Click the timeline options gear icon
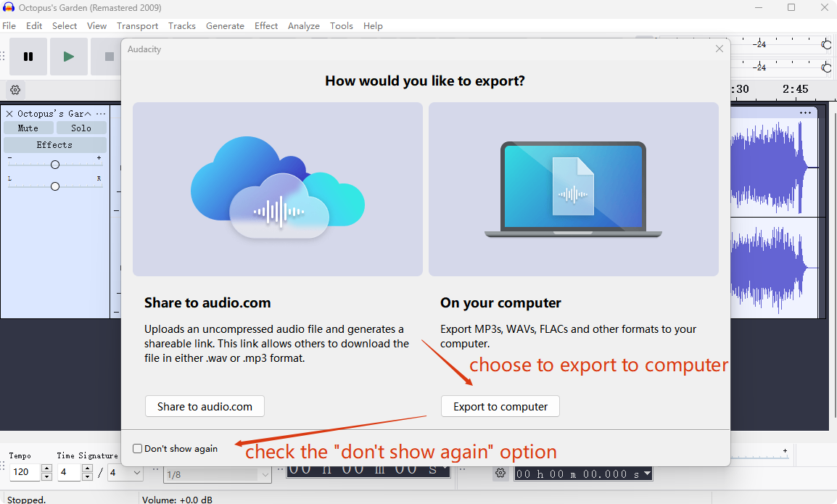 click(x=15, y=90)
